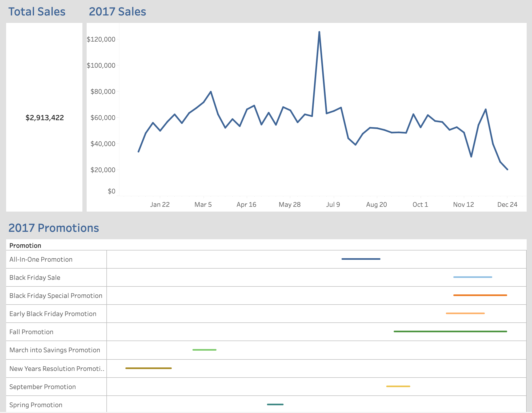Click the Black Friday Sale row label

(x=35, y=278)
